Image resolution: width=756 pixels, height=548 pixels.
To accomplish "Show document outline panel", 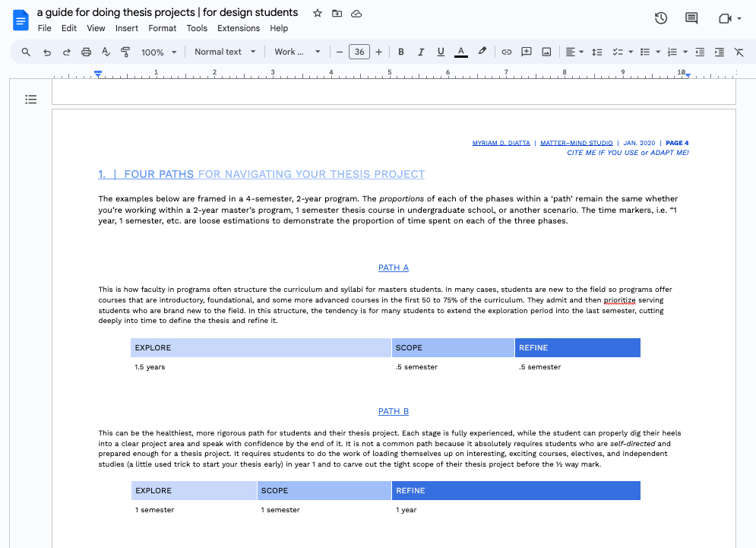I will coord(30,99).
